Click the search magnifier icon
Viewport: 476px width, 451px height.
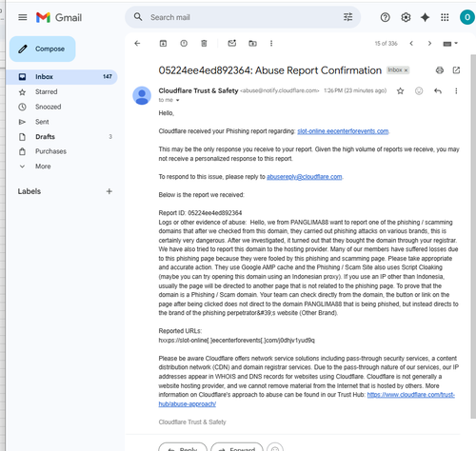coord(138,17)
